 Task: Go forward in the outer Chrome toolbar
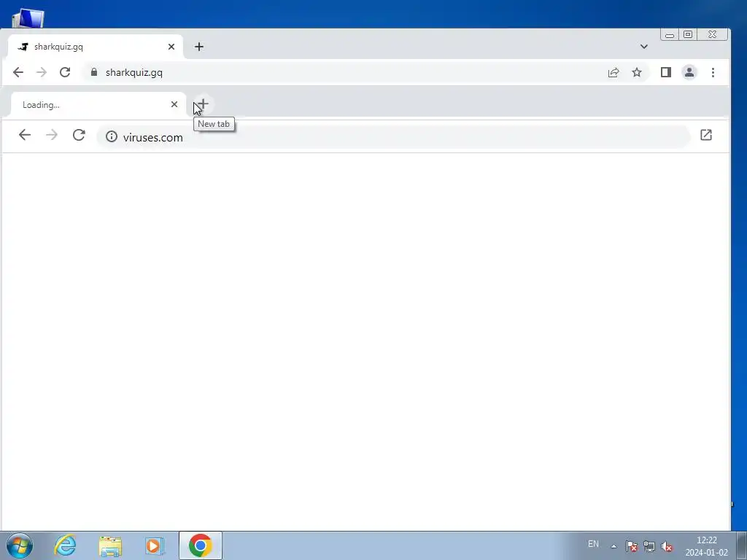point(42,72)
